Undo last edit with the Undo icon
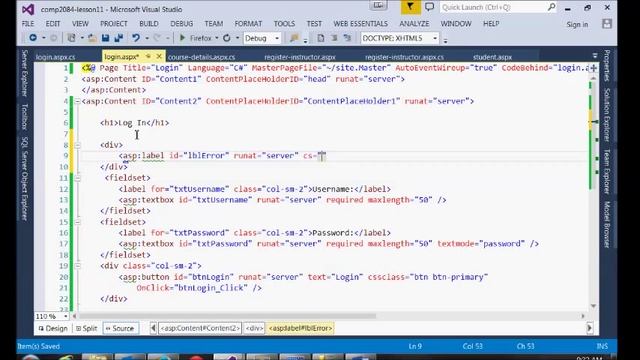640x360 pixels. click(x=136, y=38)
